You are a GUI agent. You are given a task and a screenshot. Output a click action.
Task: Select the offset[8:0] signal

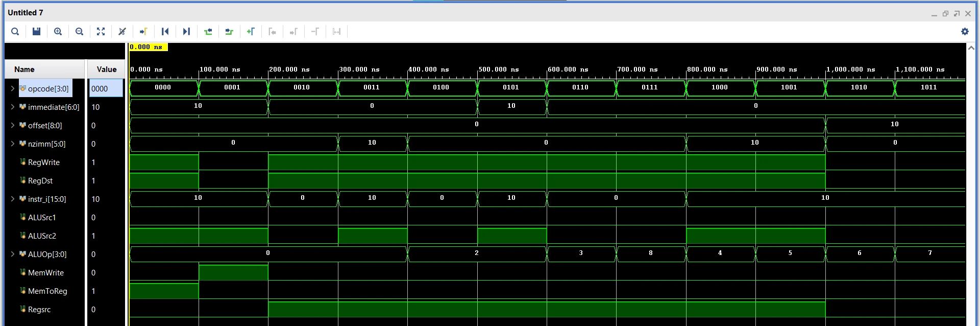click(x=45, y=126)
